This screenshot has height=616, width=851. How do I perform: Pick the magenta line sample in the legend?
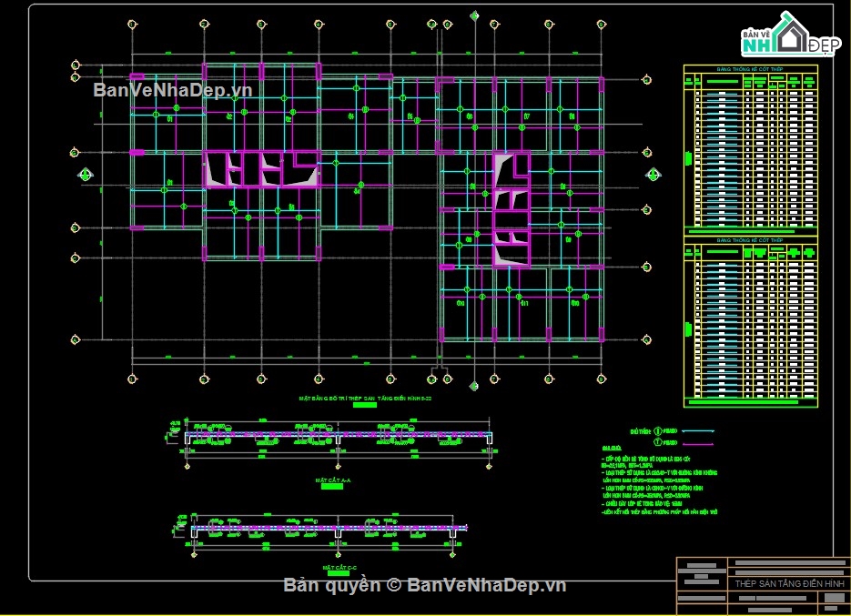click(x=698, y=443)
